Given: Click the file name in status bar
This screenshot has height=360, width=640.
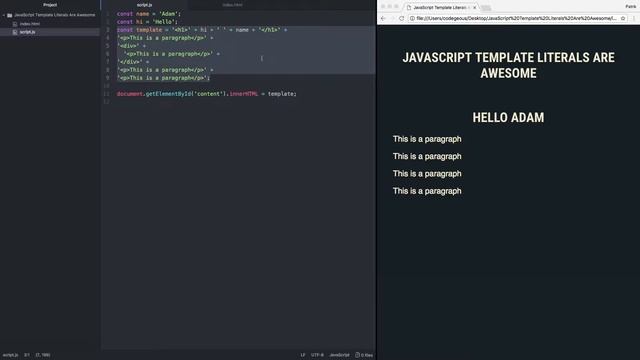Looking at the screenshot, I should pos(10,355).
